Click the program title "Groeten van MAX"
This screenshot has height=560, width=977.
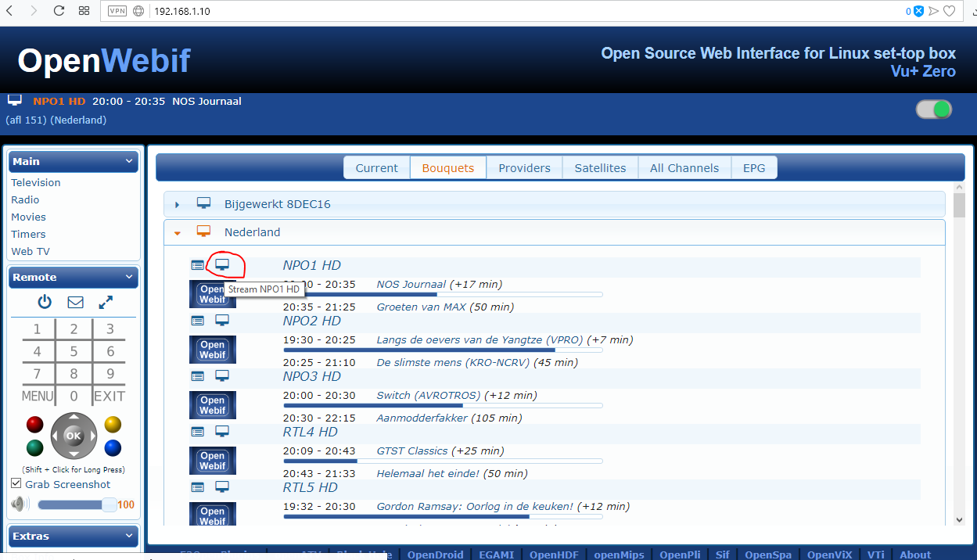[x=421, y=307]
